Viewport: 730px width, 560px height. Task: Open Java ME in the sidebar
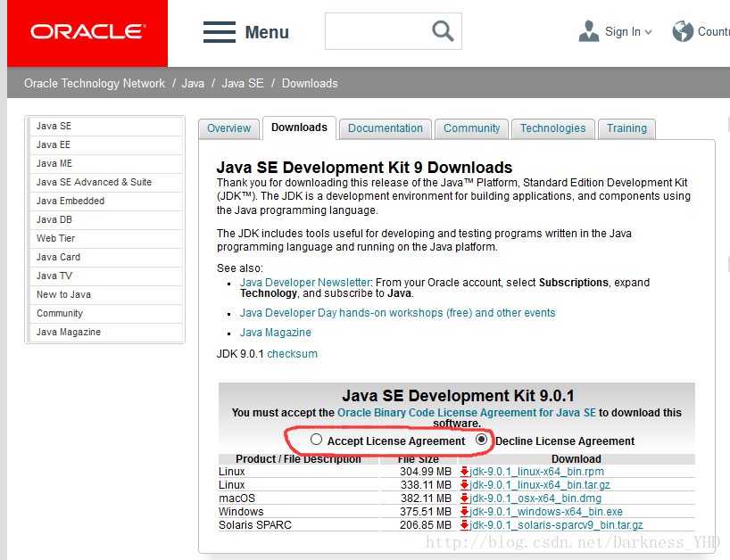tap(104, 164)
